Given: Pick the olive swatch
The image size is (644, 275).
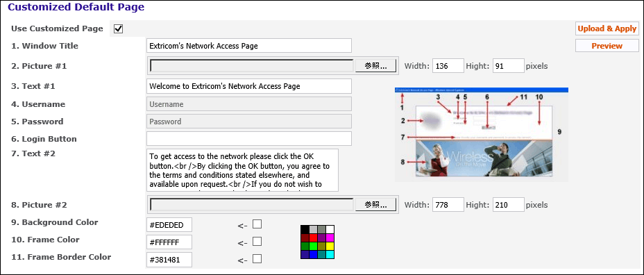Looking at the screenshot, I should (x=321, y=246).
